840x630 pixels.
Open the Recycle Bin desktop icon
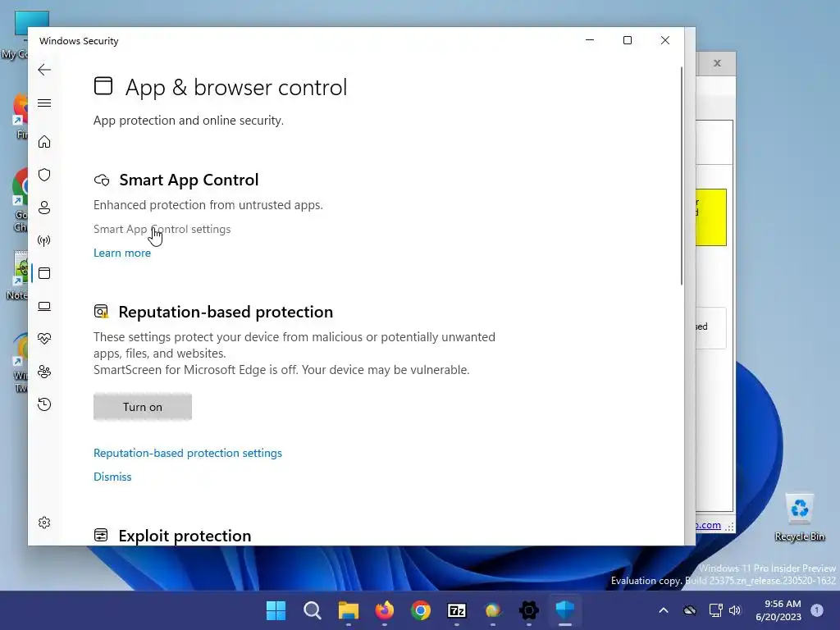click(799, 517)
